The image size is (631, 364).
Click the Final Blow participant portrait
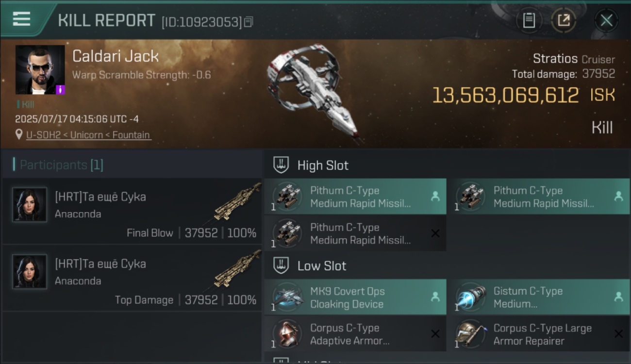point(30,205)
